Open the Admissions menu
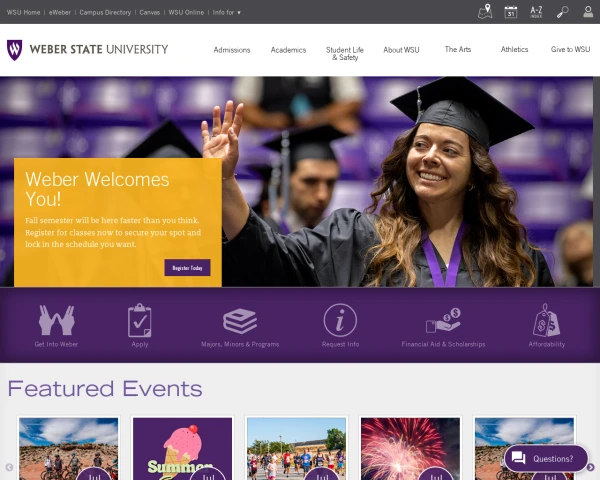 232,50
